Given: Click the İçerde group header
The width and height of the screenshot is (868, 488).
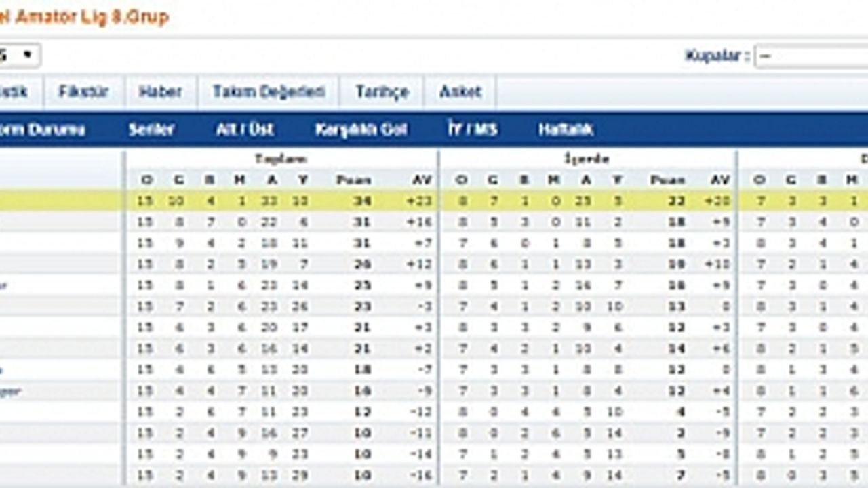Looking at the screenshot, I should 587,159.
